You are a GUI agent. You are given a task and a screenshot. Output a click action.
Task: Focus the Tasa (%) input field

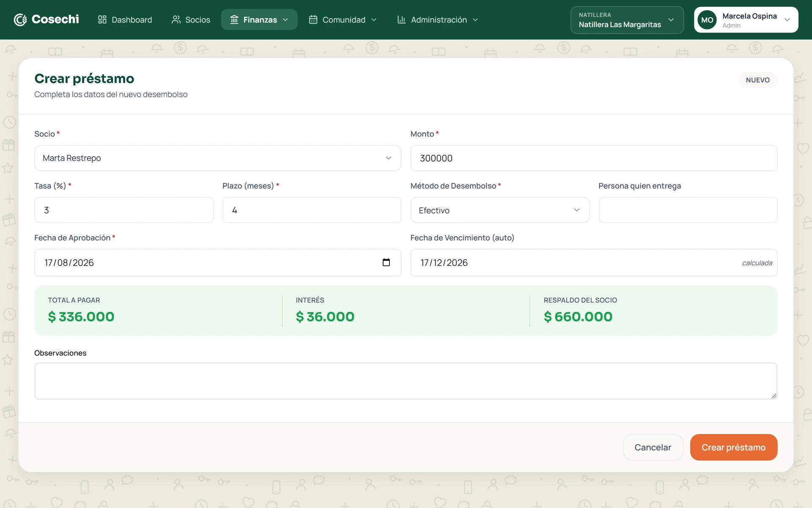(124, 210)
